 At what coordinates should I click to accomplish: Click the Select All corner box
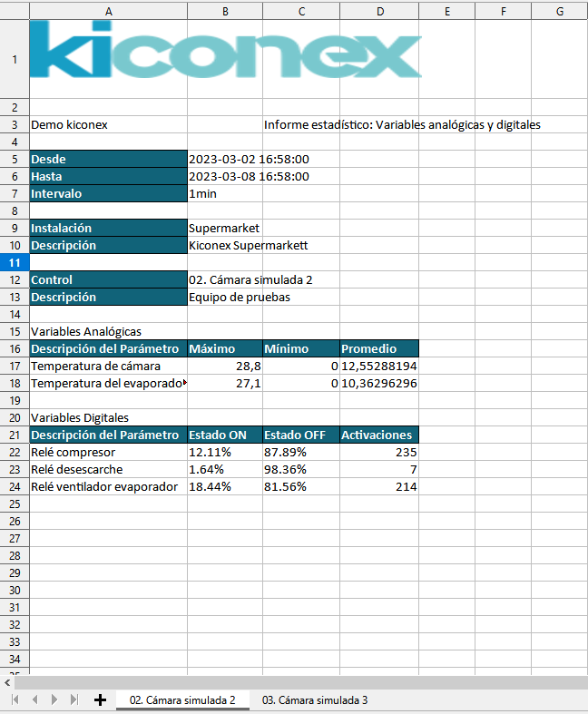pyautogui.click(x=15, y=11)
